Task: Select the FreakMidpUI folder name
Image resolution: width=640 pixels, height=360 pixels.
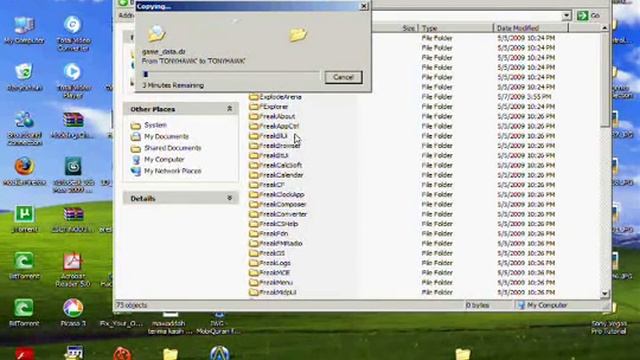Action: point(278,292)
